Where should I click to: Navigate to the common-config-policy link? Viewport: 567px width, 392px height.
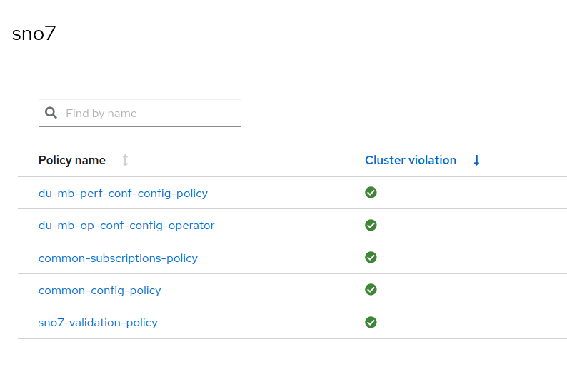tap(99, 291)
